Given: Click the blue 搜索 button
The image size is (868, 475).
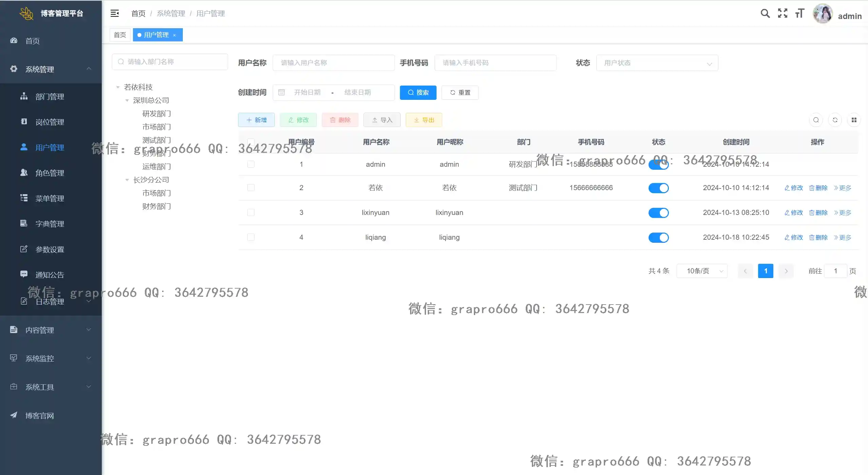Looking at the screenshot, I should [x=418, y=93].
